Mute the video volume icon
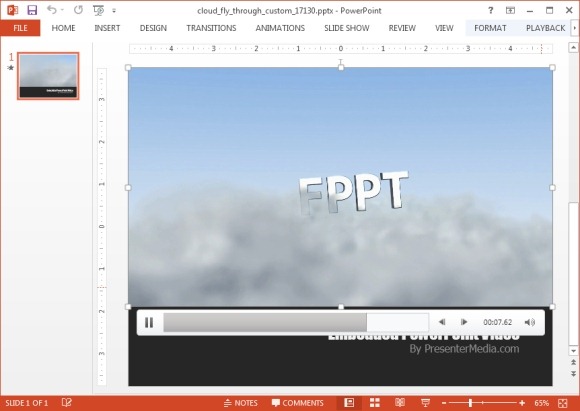This screenshot has width=580, height=411. (530, 323)
